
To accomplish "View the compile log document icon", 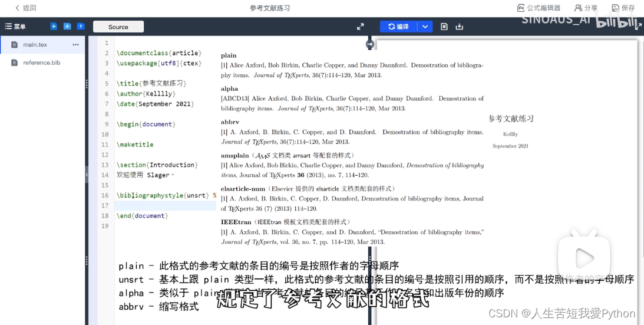I will pos(444,27).
